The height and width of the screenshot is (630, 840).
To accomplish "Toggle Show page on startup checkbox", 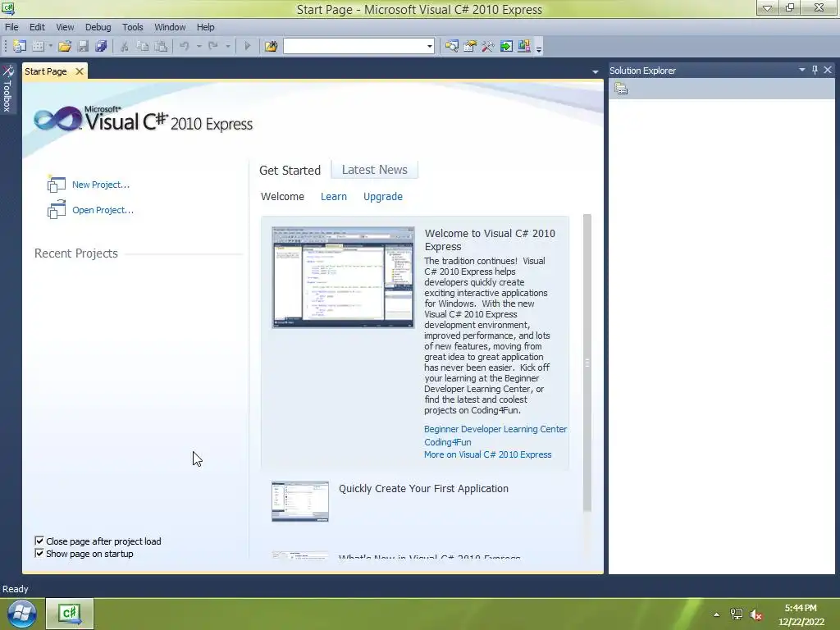I will pyautogui.click(x=39, y=553).
